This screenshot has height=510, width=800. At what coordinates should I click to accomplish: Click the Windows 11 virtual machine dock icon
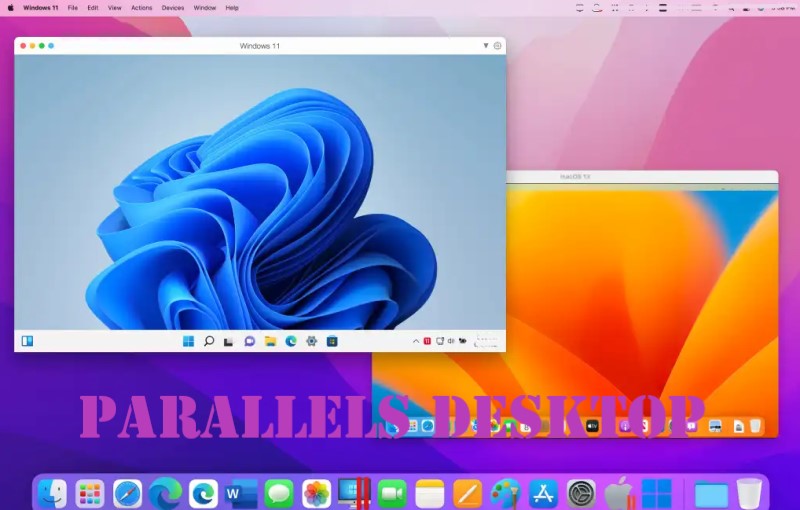pyautogui.click(x=657, y=494)
